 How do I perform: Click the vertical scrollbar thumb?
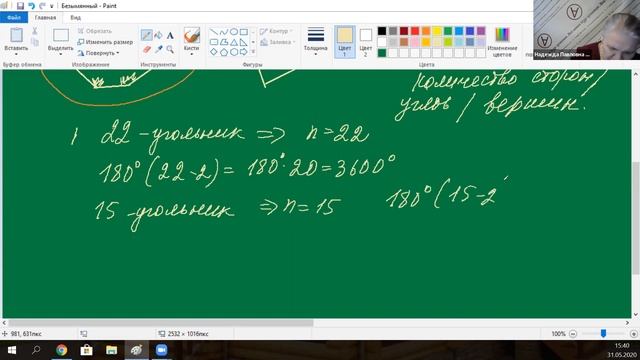pos(636,218)
